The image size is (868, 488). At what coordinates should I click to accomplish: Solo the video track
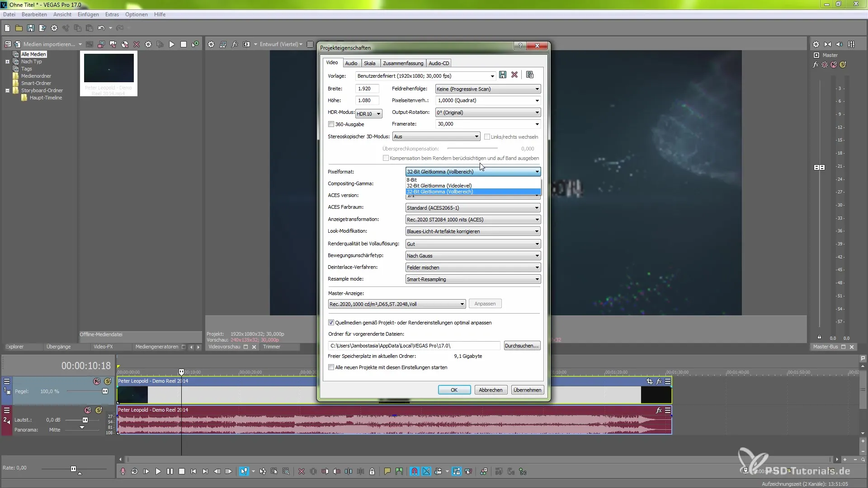point(108,381)
